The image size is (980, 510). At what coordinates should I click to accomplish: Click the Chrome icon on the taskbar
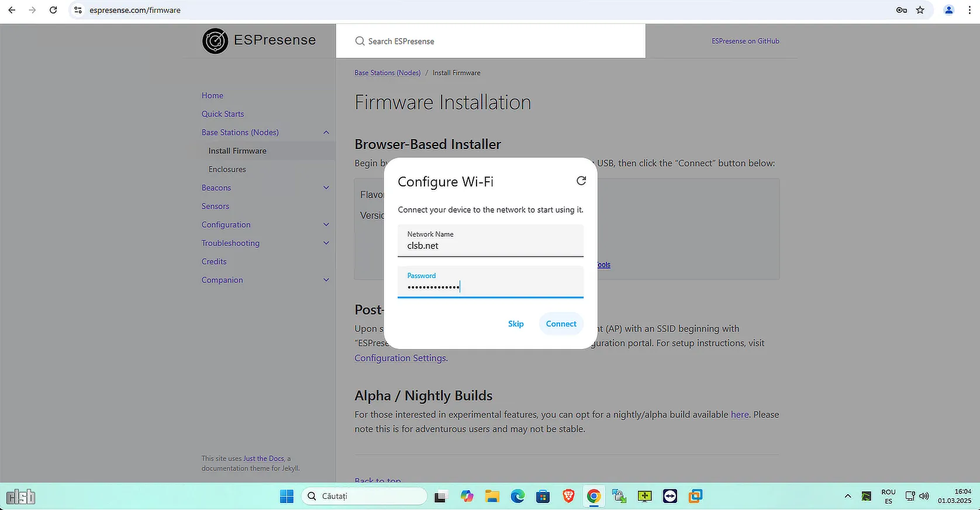tap(593, 497)
